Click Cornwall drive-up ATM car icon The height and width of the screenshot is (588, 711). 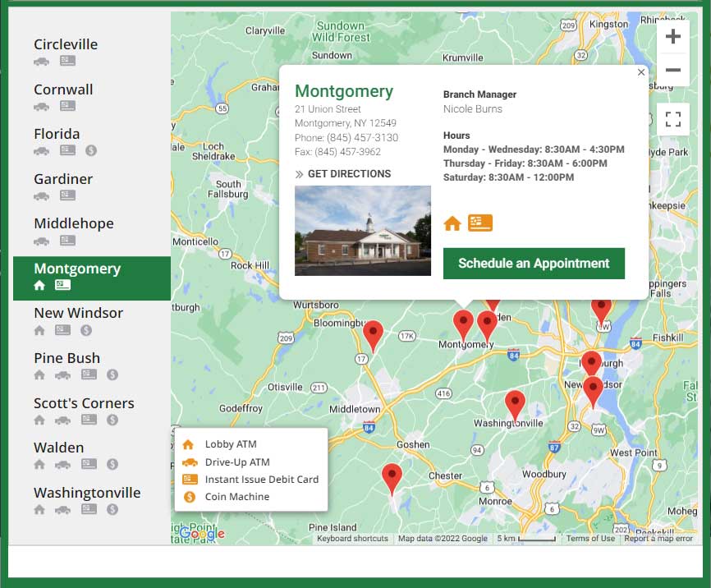tap(41, 106)
